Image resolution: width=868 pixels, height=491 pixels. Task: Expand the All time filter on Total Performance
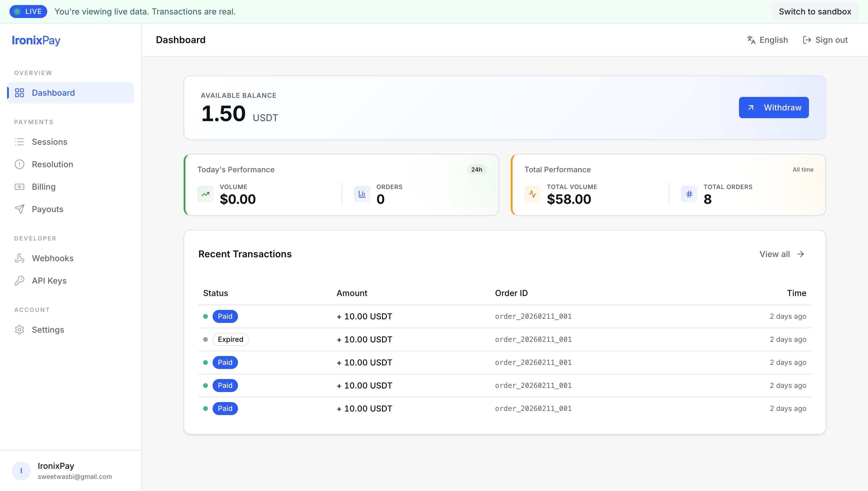point(802,170)
